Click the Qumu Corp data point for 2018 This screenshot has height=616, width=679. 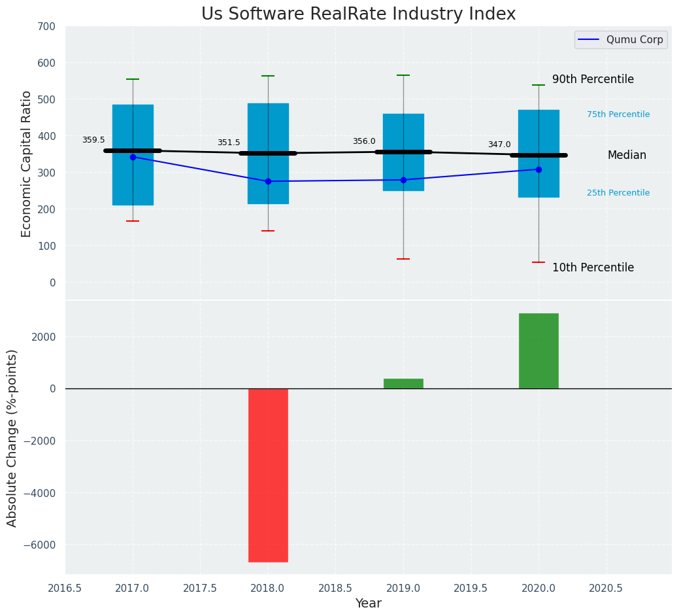[x=268, y=181]
